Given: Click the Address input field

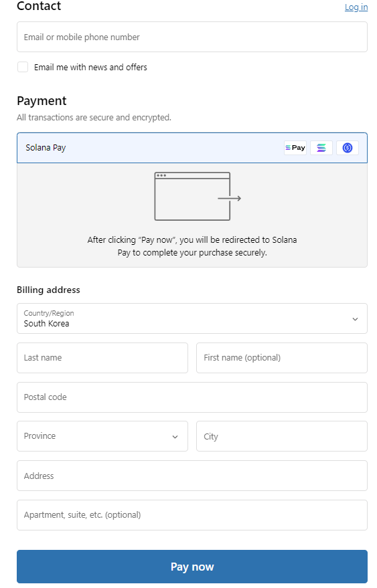Looking at the screenshot, I should pyautogui.click(x=192, y=476).
